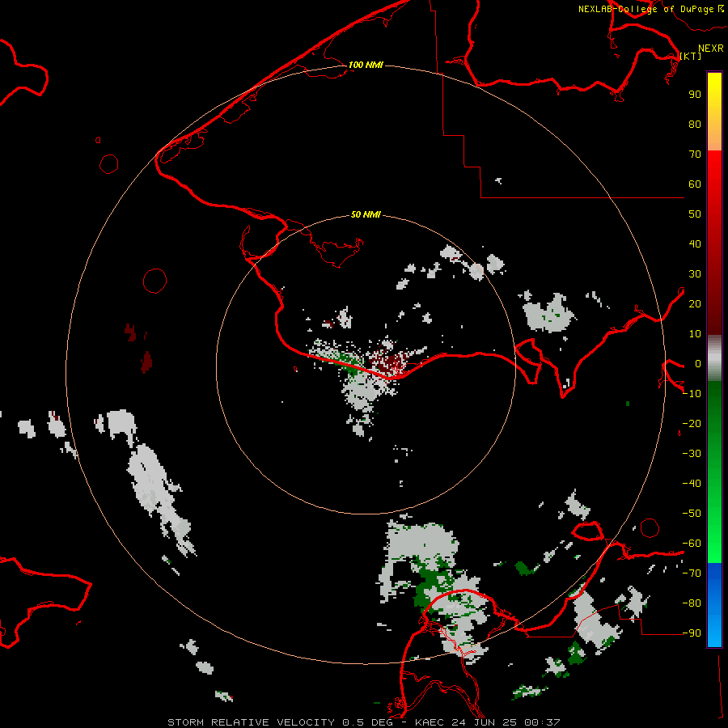Click the 24 JUN 25 date text
This screenshot has height=728, width=728.
point(485,722)
